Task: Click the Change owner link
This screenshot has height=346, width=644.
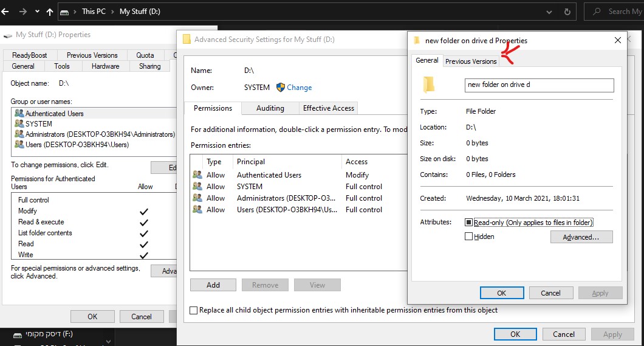Action: [x=299, y=88]
